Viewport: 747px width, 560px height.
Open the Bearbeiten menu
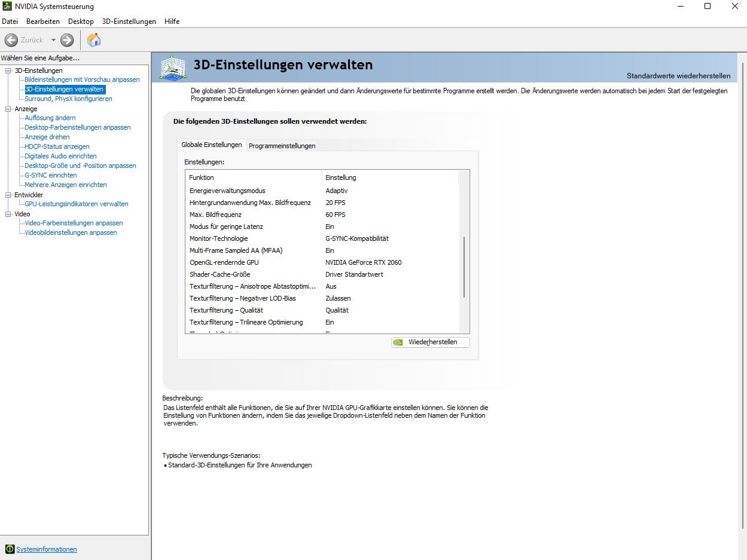coord(43,22)
